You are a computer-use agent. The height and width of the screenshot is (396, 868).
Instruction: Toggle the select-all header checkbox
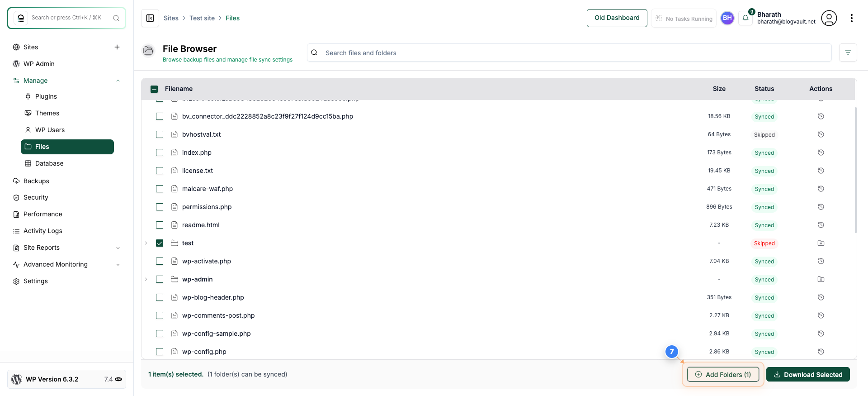(154, 89)
